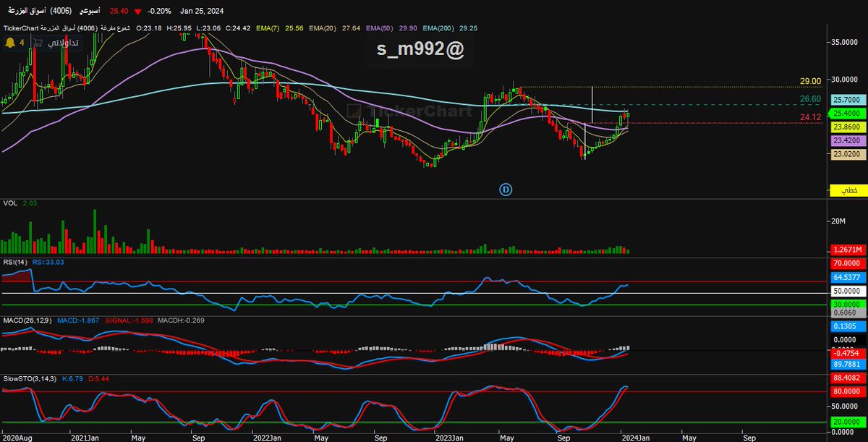The height and width of the screenshot is (442, 868).
Task: Click 2021Jan on the time axis
Action: (x=84, y=438)
